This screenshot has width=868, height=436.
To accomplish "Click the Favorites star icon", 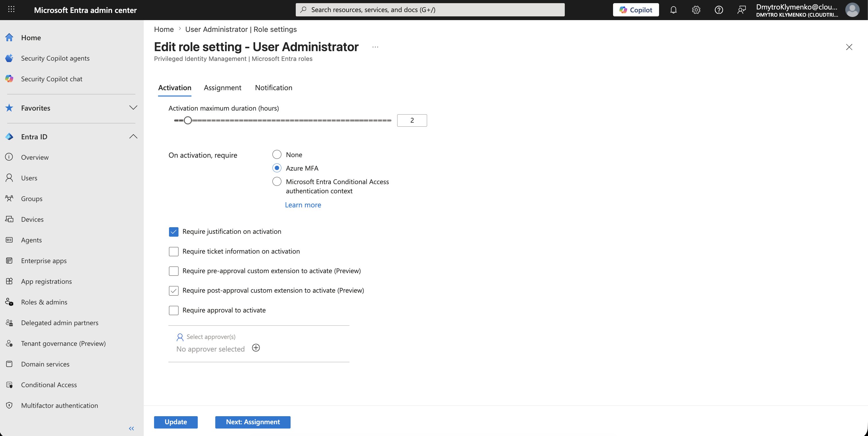I will pos(9,108).
